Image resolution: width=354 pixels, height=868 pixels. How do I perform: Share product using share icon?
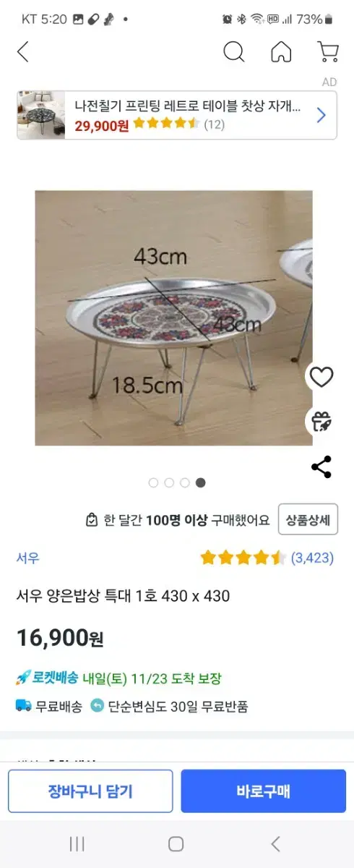pos(321,467)
